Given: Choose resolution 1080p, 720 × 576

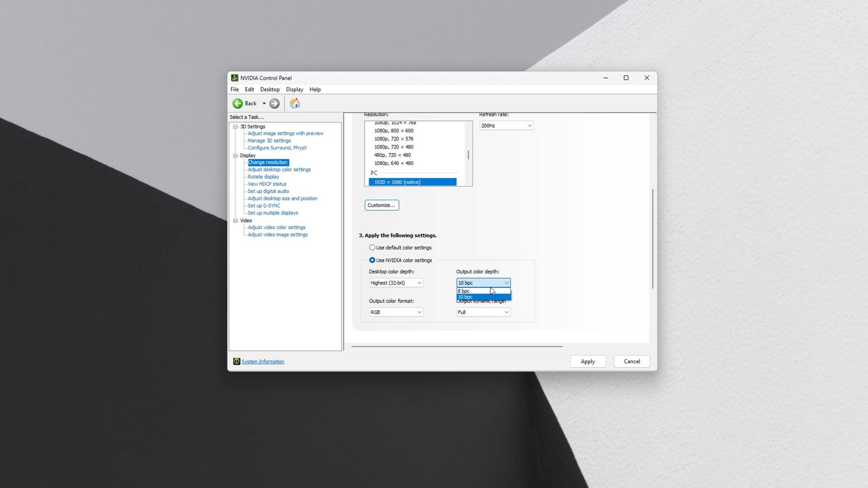Looking at the screenshot, I should [394, 139].
